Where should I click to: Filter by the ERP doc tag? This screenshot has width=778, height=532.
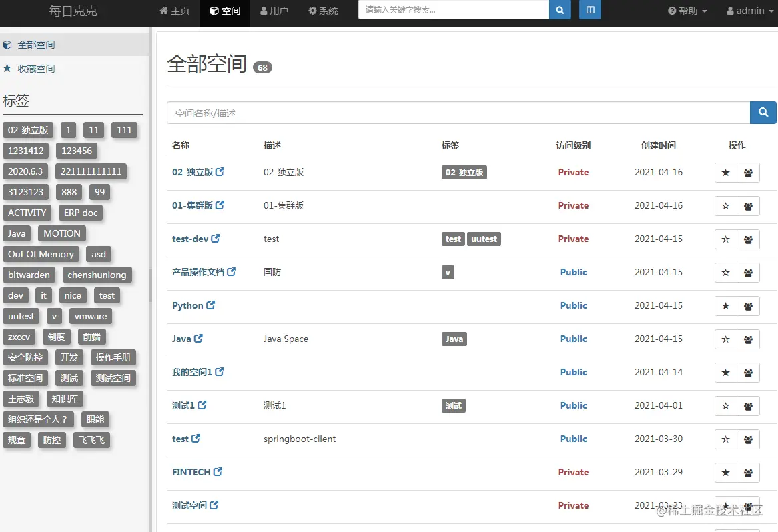pos(80,213)
